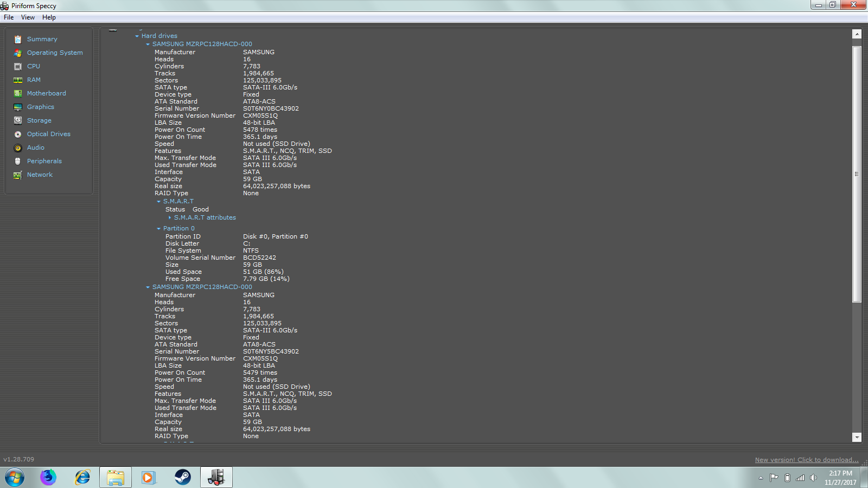Go to the Storage section
Viewport: 868px width, 488px height.
(39, 120)
